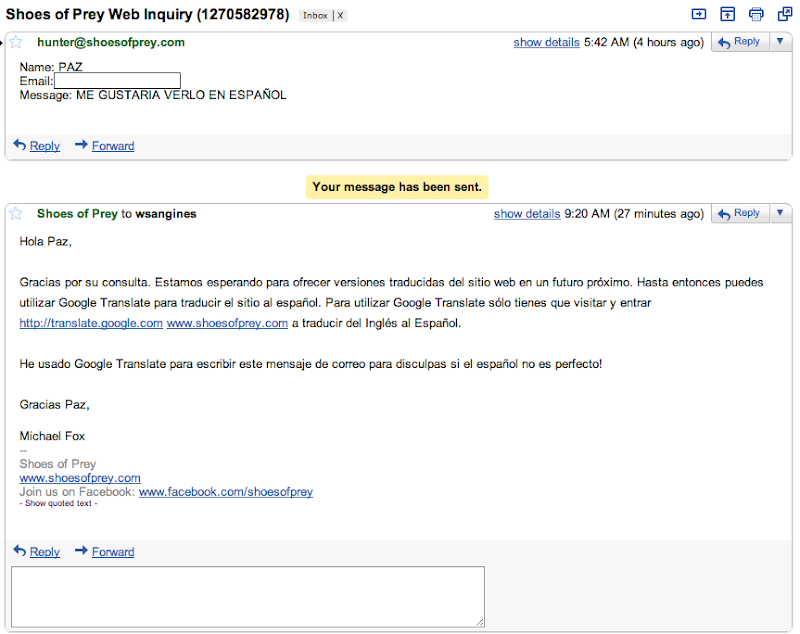Click the text 'ME GUSTARIA VERLO EN ESPAÑOL'

tap(181, 95)
